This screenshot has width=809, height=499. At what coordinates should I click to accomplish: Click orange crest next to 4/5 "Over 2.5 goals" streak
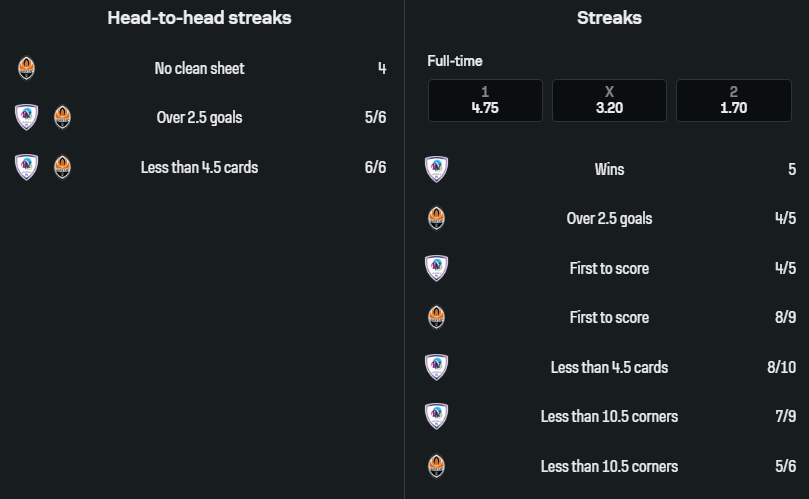point(436,218)
